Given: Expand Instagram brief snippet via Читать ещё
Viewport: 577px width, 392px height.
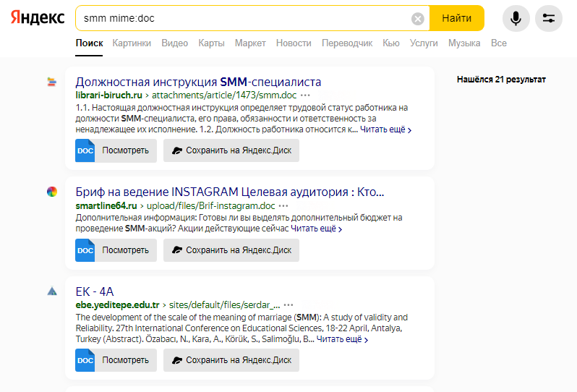Looking at the screenshot, I should click(317, 229).
